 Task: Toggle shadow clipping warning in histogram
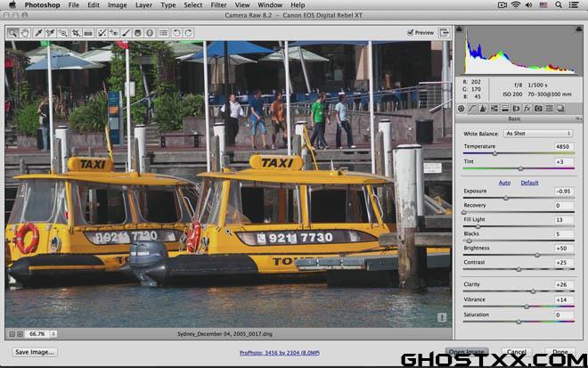(x=460, y=29)
